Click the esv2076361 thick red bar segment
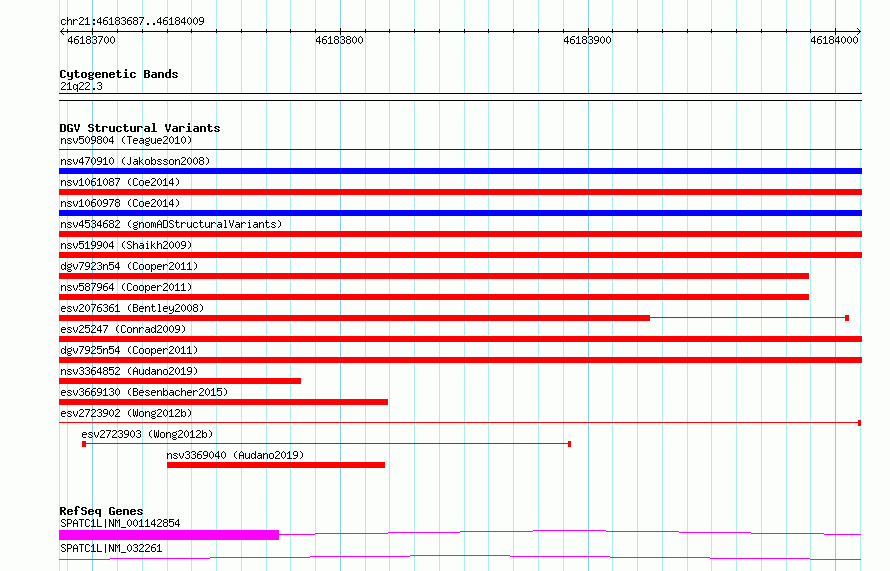This screenshot has height=571, width=890. click(354, 318)
